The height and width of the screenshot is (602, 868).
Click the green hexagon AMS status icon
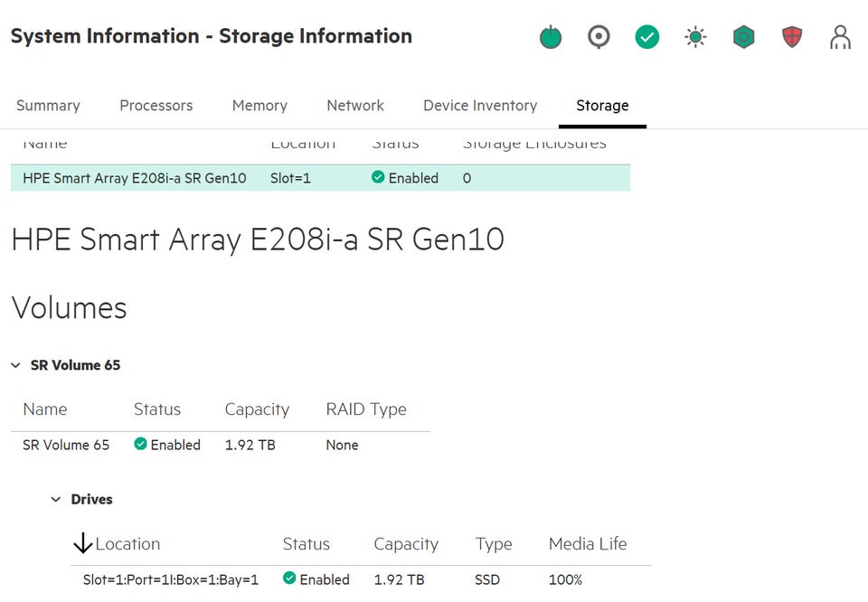(743, 37)
